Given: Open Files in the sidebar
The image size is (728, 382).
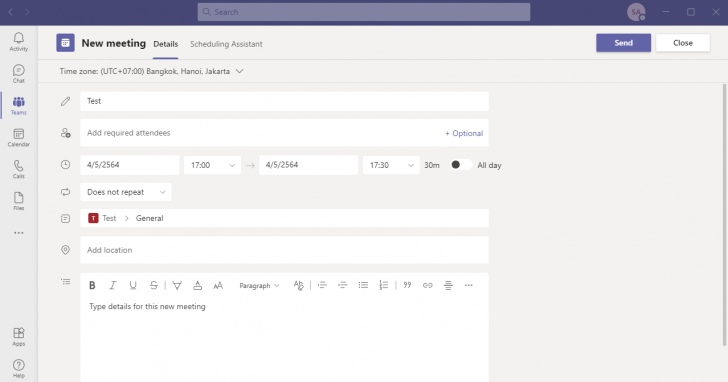Looking at the screenshot, I should [x=19, y=201].
